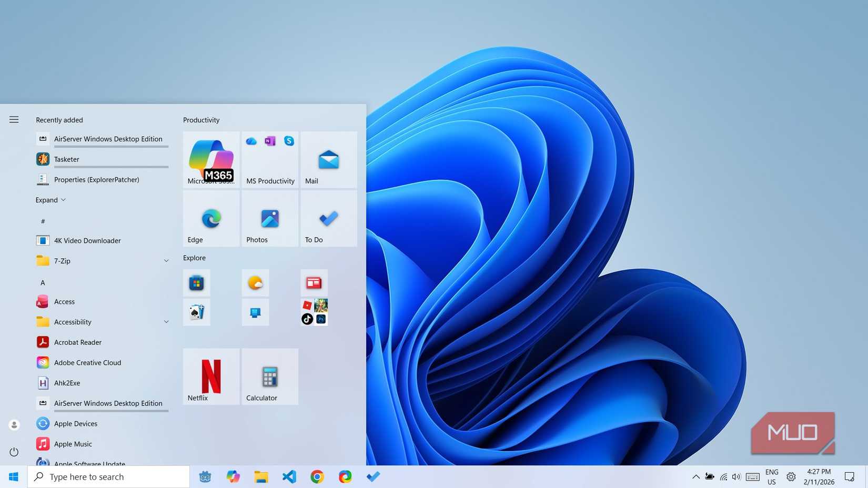Open the Mail tile

(328, 159)
